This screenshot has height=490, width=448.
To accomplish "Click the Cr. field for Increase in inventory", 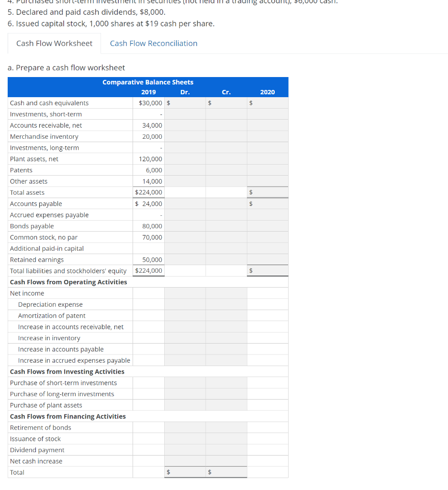I will pyautogui.click(x=226, y=338).
